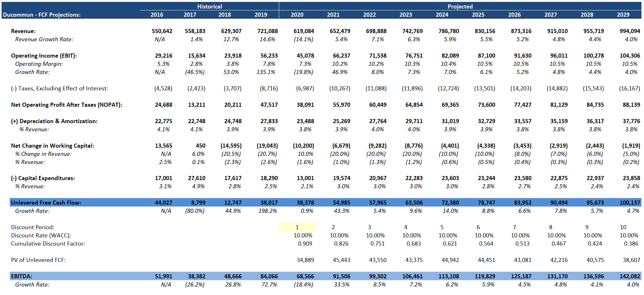644x295 pixels.
Task: Select 2029 EBITDA value 142,082
Action: (x=630, y=276)
